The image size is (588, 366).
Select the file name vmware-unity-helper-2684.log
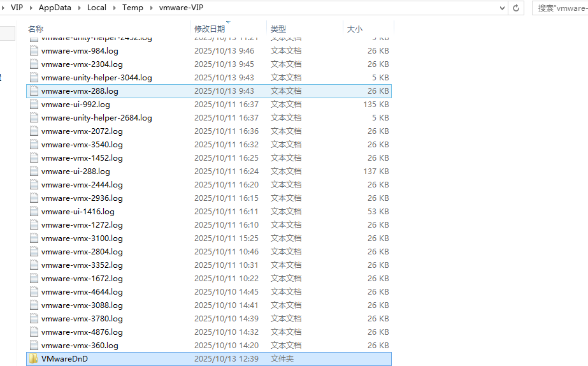96,118
